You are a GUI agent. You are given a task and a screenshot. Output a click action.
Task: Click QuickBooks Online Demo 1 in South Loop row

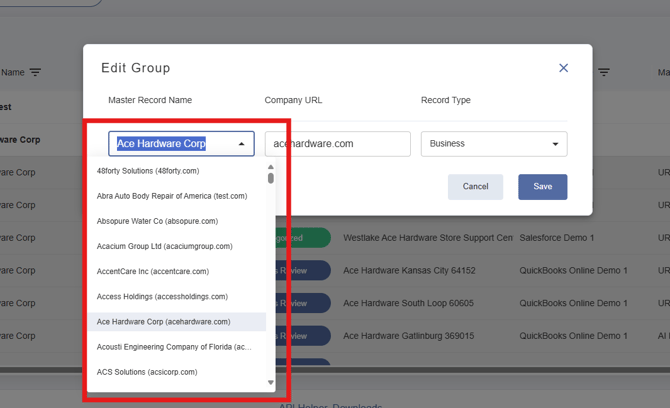573,303
